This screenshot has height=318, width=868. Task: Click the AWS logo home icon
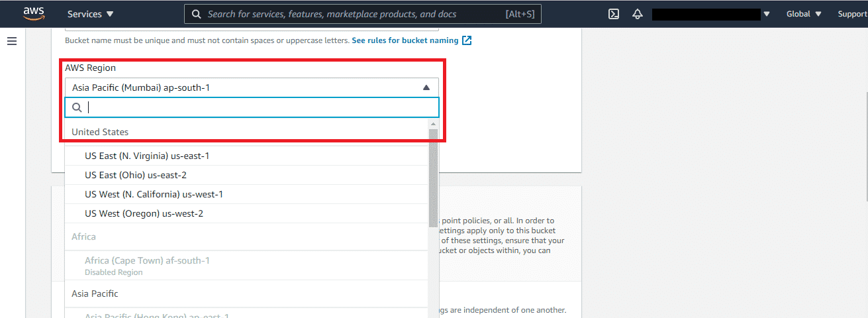(x=32, y=13)
